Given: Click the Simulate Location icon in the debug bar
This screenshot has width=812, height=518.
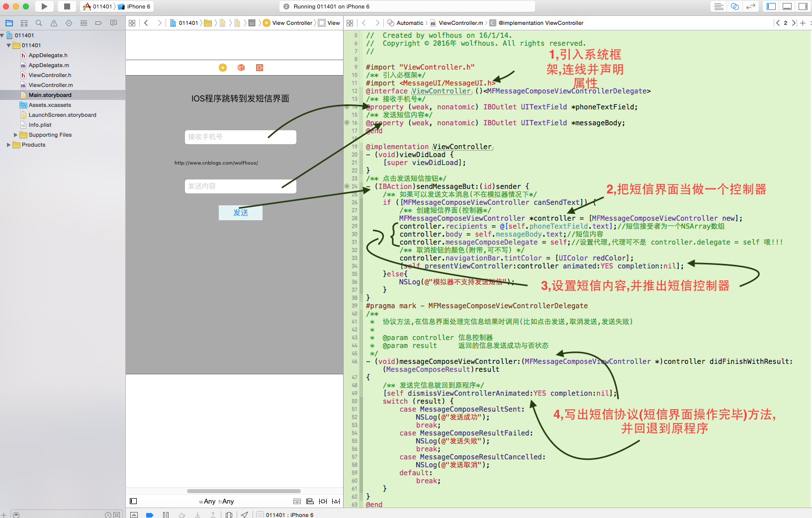Looking at the screenshot, I should (x=245, y=515).
